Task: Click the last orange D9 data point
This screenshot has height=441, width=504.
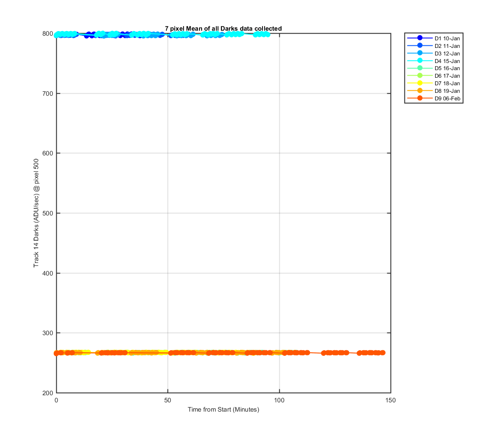Action: click(x=383, y=353)
